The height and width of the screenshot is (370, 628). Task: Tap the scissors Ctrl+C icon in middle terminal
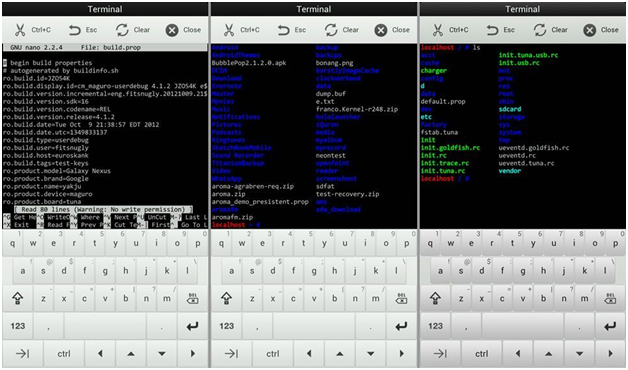click(x=229, y=30)
